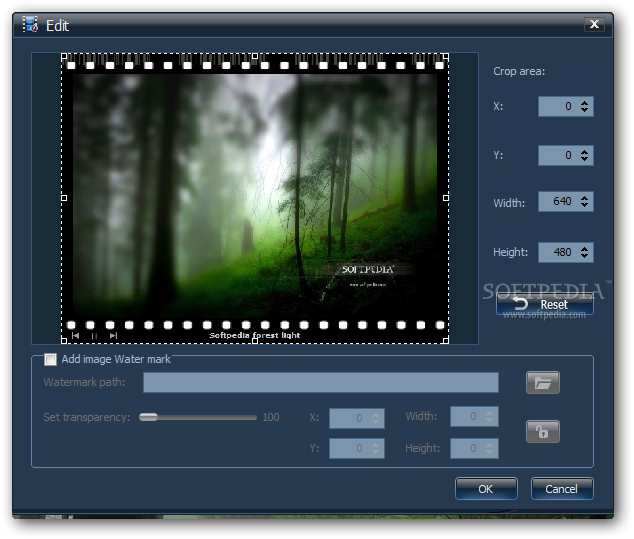The image size is (634, 539).
Task: Increase the Crop area Y value
Action: coord(584,152)
